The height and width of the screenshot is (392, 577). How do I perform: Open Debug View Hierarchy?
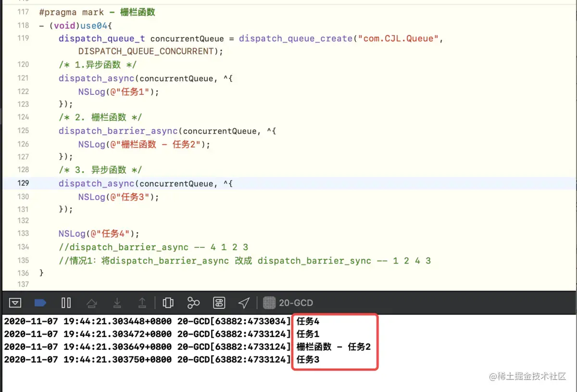coord(168,303)
